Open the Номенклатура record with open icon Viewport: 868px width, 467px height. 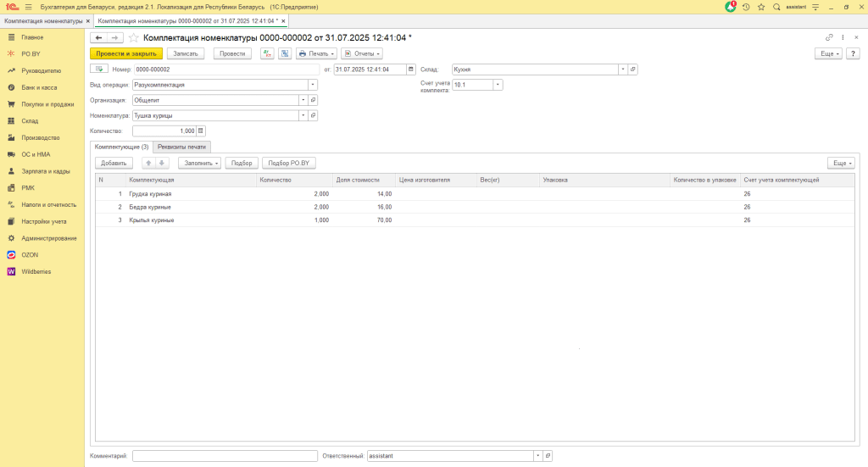pos(313,115)
